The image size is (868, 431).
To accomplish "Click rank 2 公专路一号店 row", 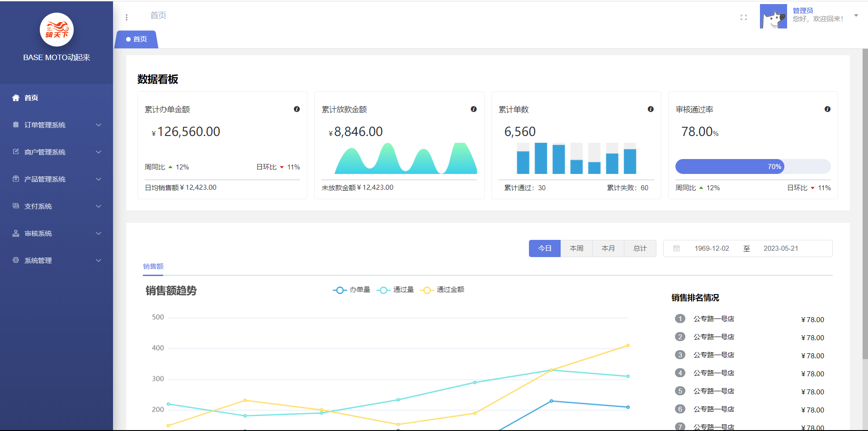I will 750,337.
